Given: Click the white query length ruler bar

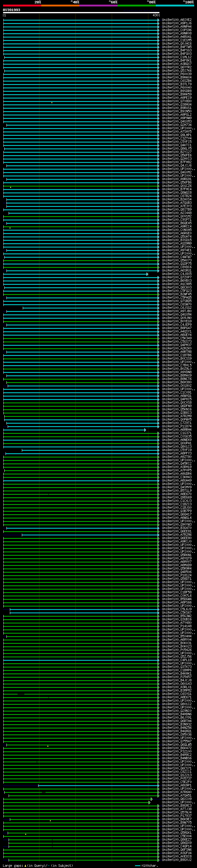Looking at the screenshot, I should coord(81,12).
